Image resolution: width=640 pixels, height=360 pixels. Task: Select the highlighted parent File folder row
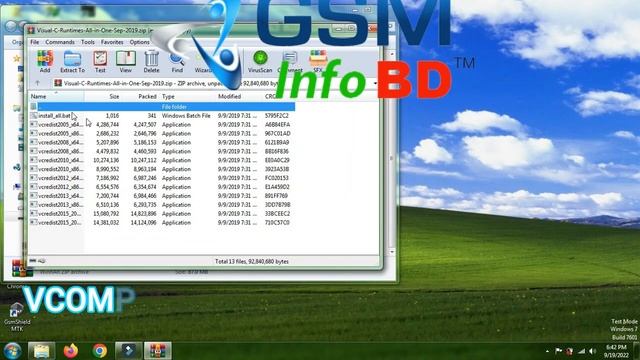pos(162,107)
